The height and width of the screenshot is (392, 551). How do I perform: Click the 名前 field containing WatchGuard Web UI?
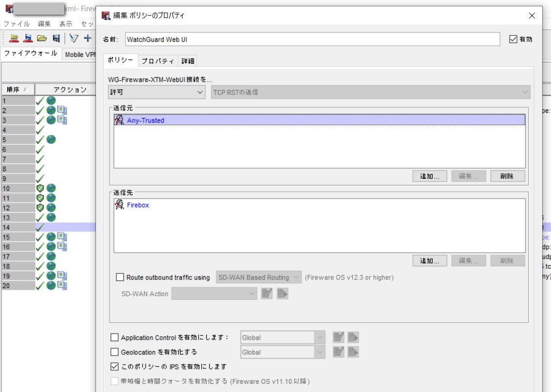[312, 39]
